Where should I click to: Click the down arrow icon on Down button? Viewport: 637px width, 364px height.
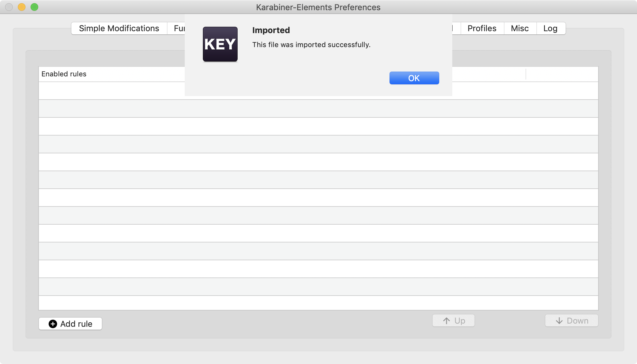[560, 321]
